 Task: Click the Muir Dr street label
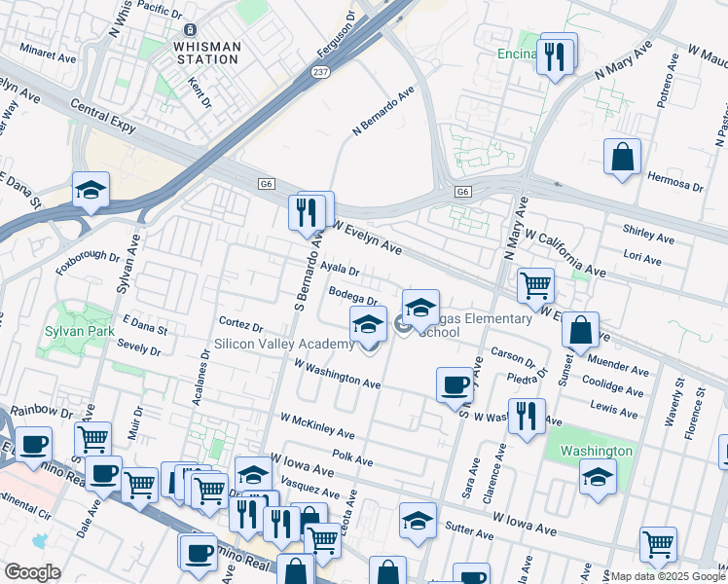(x=135, y=422)
